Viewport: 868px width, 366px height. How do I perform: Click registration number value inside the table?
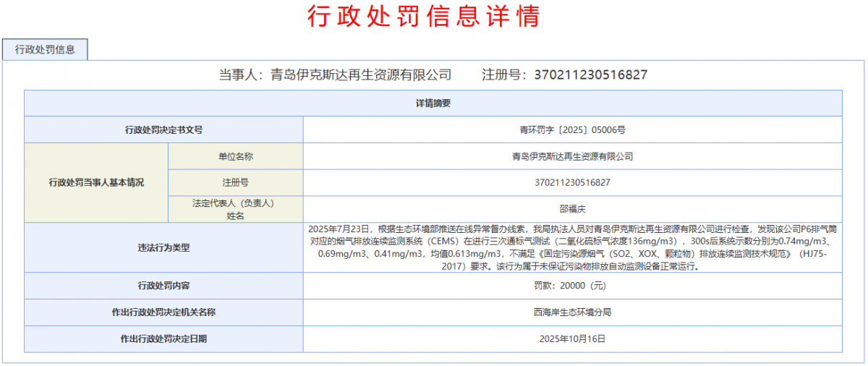[572, 182]
